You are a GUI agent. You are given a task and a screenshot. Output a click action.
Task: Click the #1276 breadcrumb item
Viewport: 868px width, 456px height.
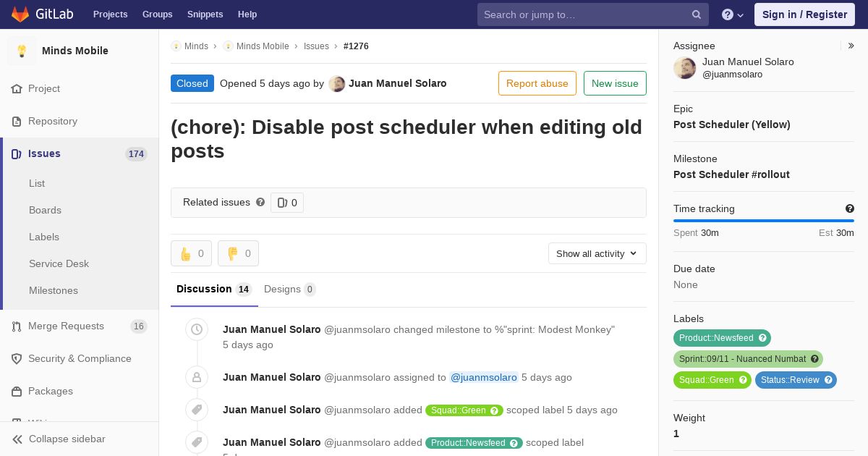[x=356, y=46]
